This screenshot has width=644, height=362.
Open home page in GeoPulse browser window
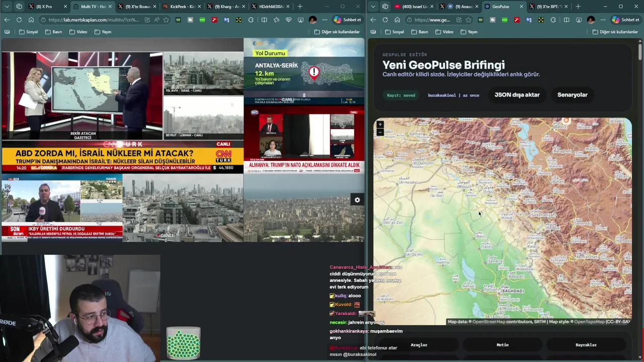[x=397, y=20]
